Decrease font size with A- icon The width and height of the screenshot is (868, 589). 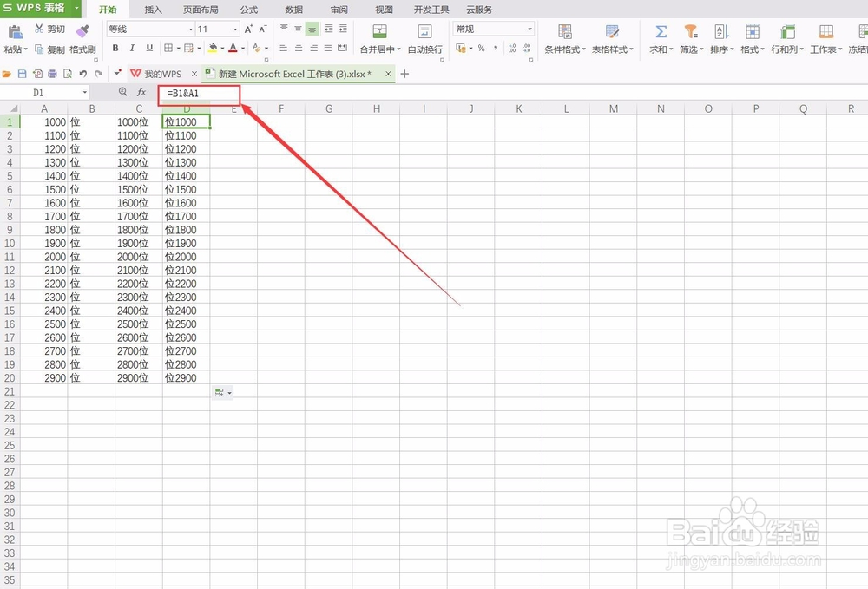click(263, 29)
